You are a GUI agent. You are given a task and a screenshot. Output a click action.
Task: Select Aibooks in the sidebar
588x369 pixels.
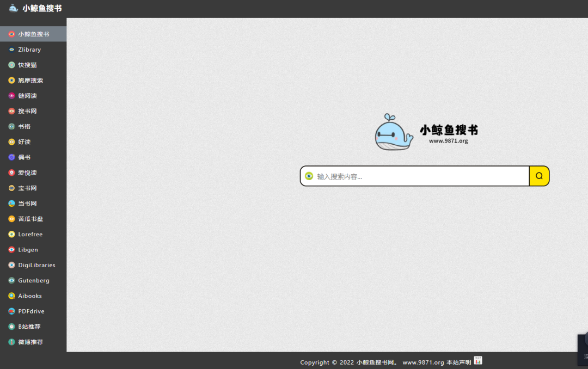point(30,296)
